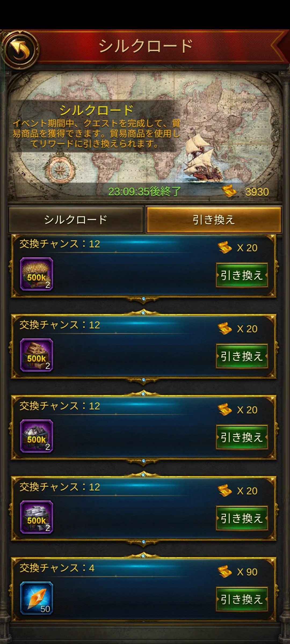
Task: Select the 引き換え tab
Action: (x=214, y=220)
